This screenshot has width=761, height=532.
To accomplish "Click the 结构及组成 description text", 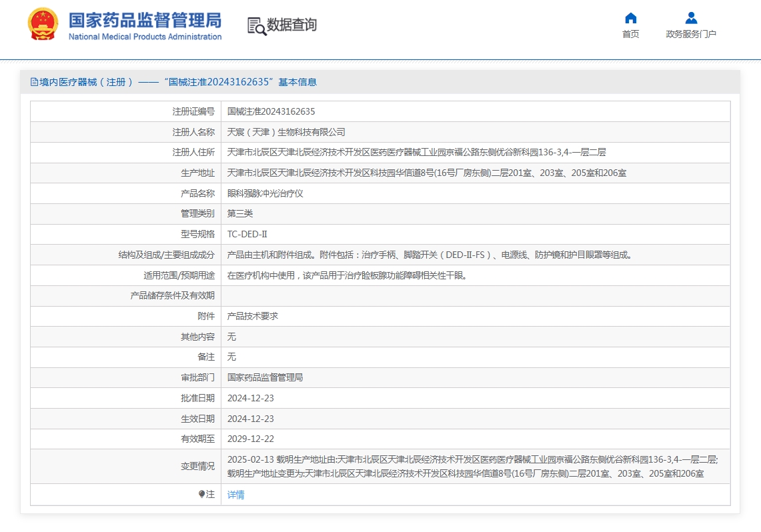I will [x=430, y=255].
